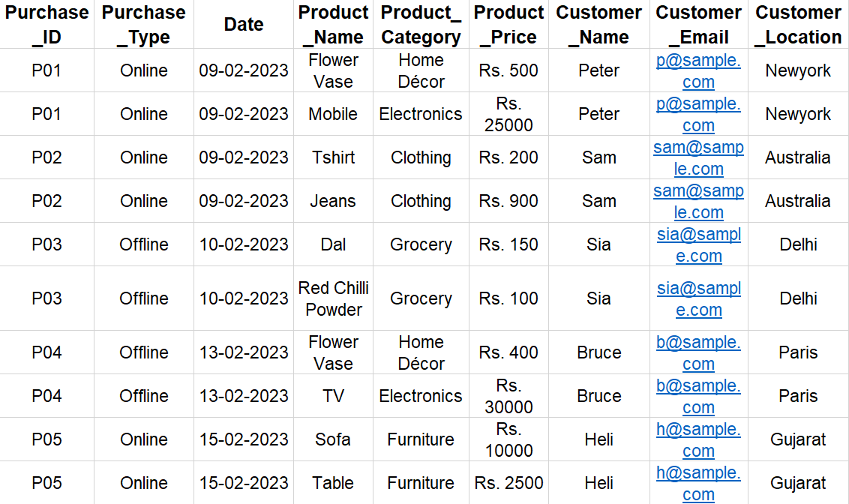Open the p@sample.com link in the Flower Vase row
The image size is (849, 504).
[x=698, y=71]
